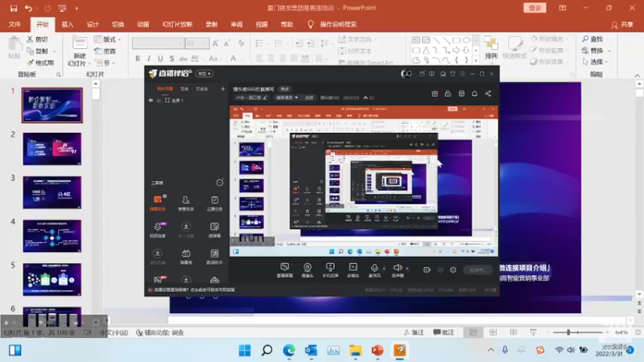Switch to the Insert (插入) tab
This screenshot has height=362, width=644.
click(68, 25)
